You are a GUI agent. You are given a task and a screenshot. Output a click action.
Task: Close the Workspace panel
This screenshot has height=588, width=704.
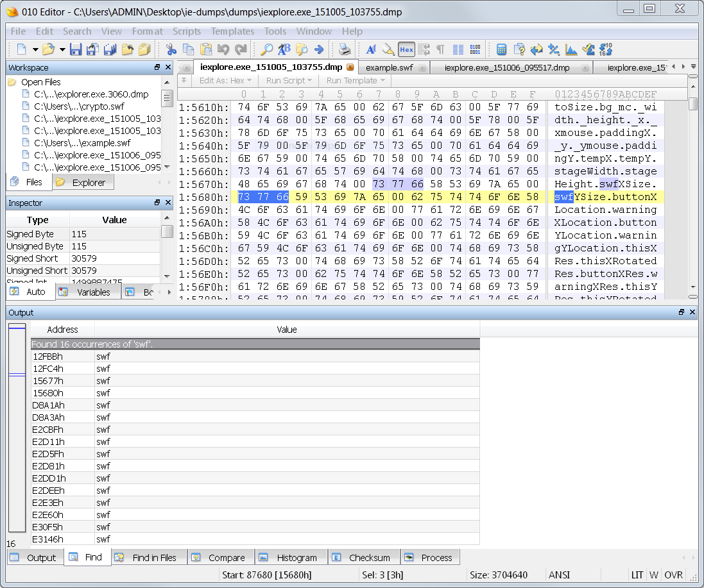click(x=168, y=67)
